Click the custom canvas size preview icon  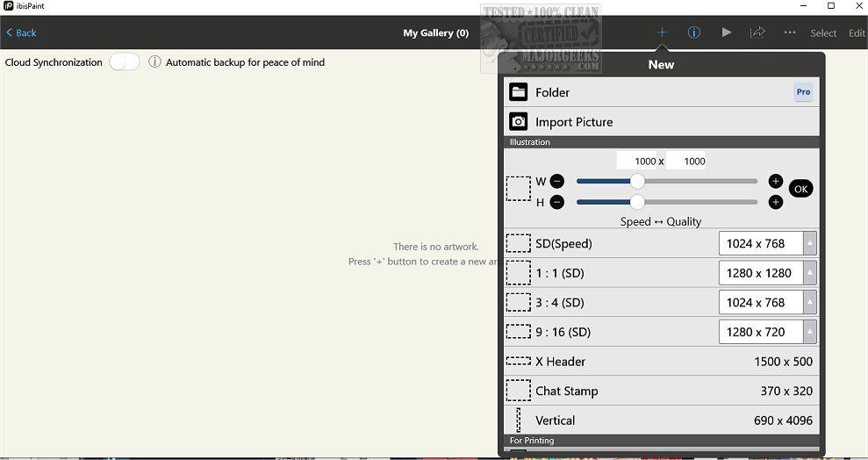(x=518, y=189)
